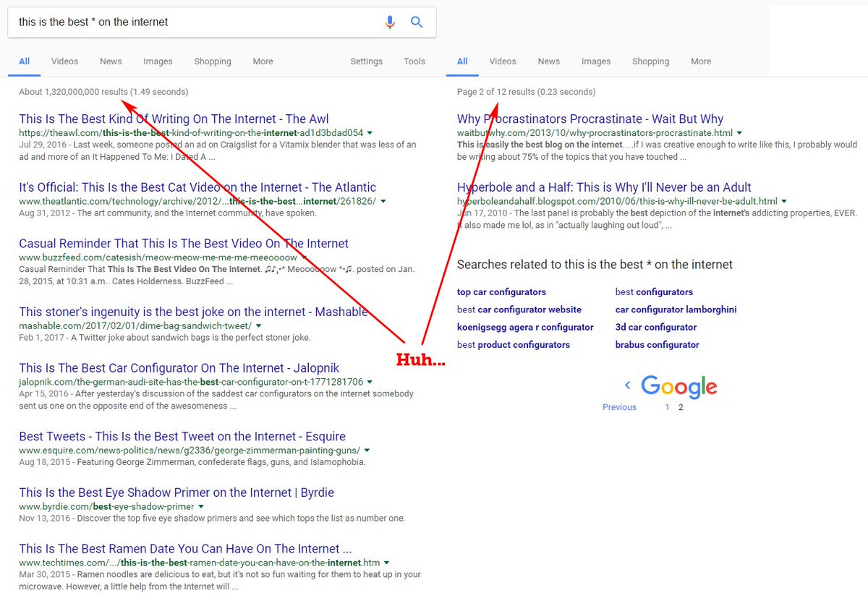Switch to Images tab in right pane
The image size is (868, 601).
(596, 61)
